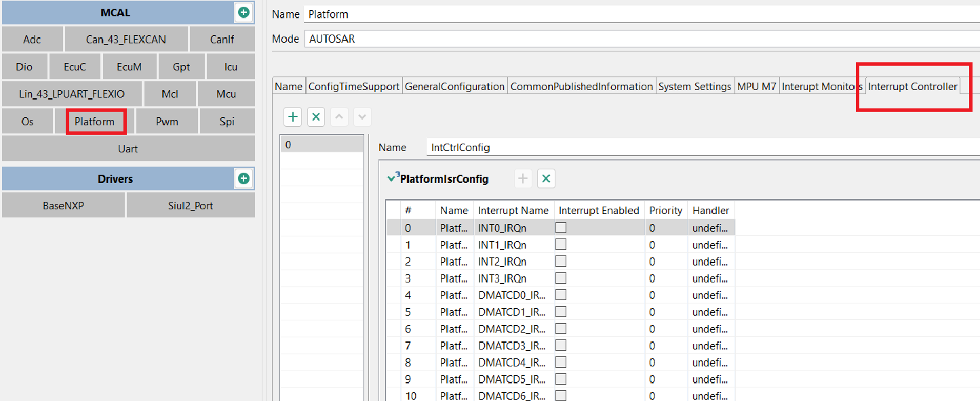Click the IntCtrlConfig name field
The height and width of the screenshot is (401, 980).
click(x=703, y=147)
